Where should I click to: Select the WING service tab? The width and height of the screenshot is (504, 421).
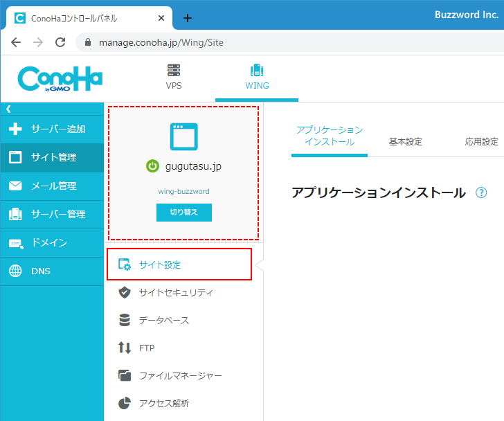click(x=257, y=78)
